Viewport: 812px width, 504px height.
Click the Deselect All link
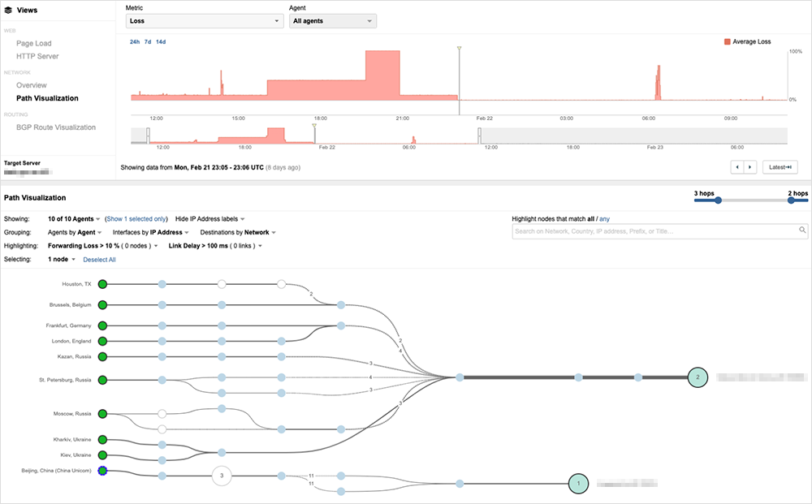pyautogui.click(x=99, y=260)
